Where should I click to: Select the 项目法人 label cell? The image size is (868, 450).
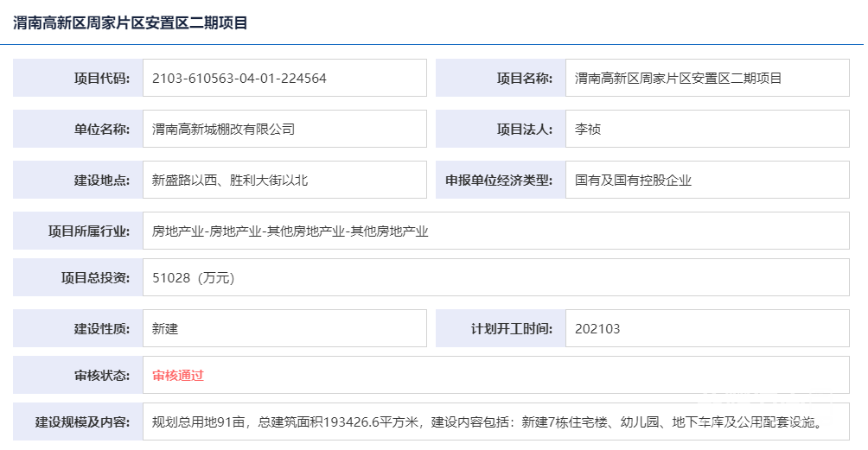[501, 130]
